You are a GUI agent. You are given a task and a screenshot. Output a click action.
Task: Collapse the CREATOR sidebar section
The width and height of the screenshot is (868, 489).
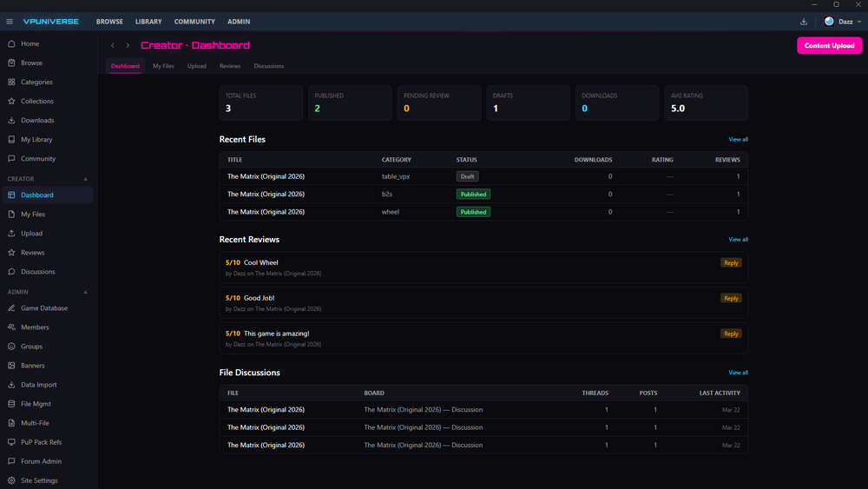tap(85, 179)
